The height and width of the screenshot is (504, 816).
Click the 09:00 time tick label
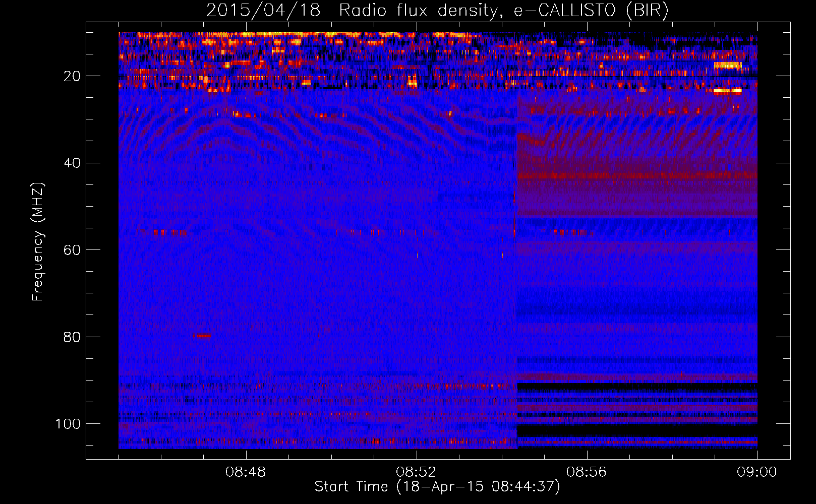[x=757, y=472]
